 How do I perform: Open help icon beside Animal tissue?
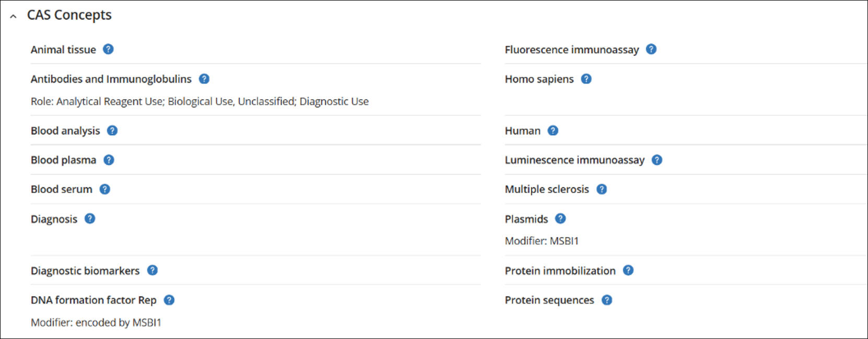108,49
